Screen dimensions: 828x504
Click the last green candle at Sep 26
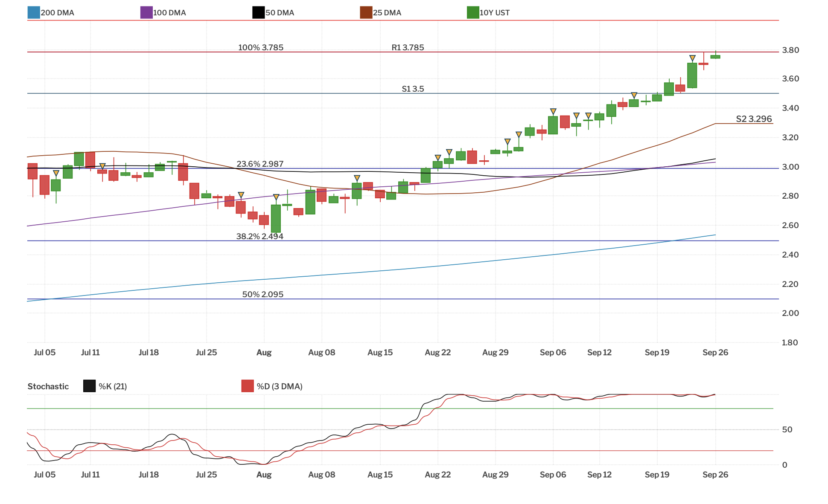tap(715, 57)
